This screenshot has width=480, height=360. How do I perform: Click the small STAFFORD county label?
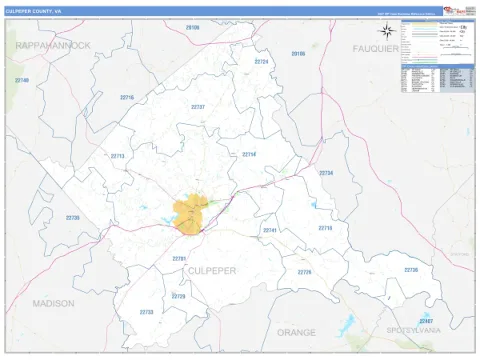tap(460, 254)
